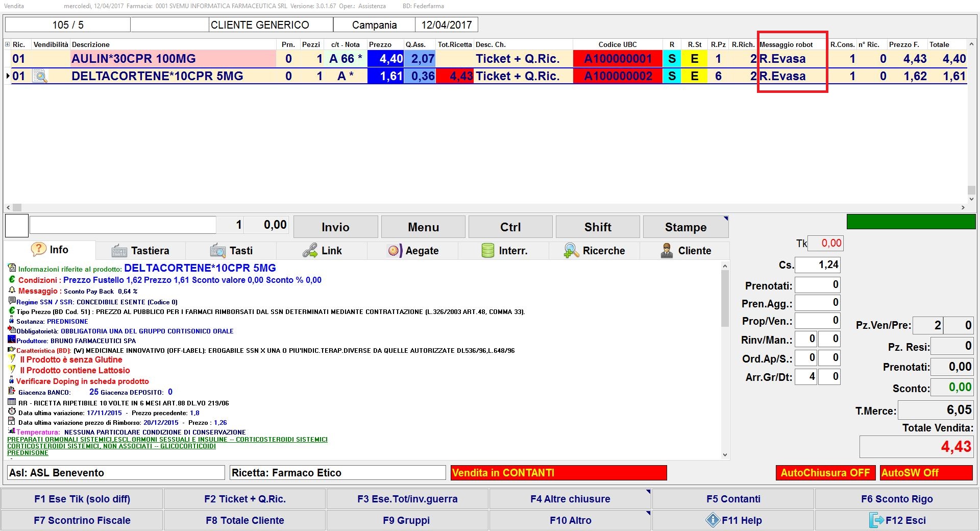The width and height of the screenshot is (980, 531).
Task: Toggle the Vendita in CONTANTI payment mode
Action: pos(558,473)
